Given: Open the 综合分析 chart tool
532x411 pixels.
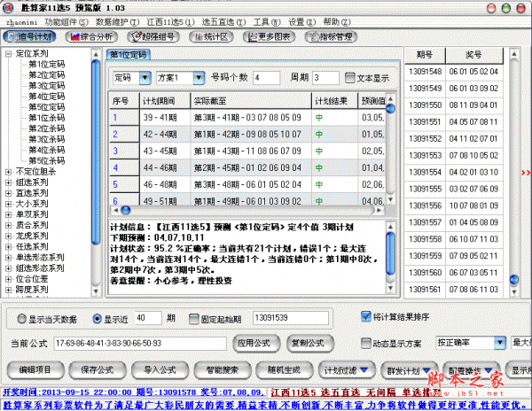Looking at the screenshot, I should click(91, 36).
